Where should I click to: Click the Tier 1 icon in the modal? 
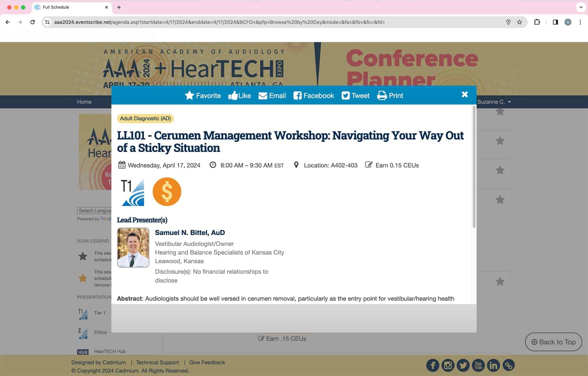132,192
